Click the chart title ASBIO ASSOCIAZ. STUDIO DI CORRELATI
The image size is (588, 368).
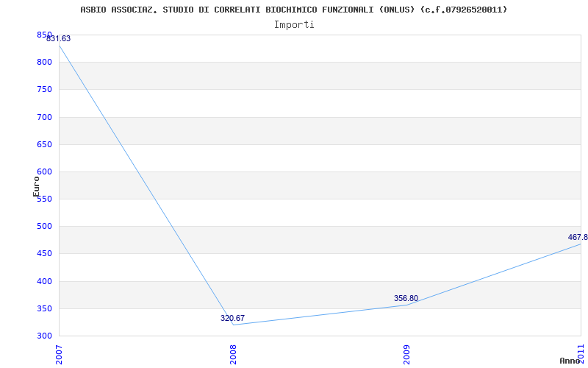(293, 10)
